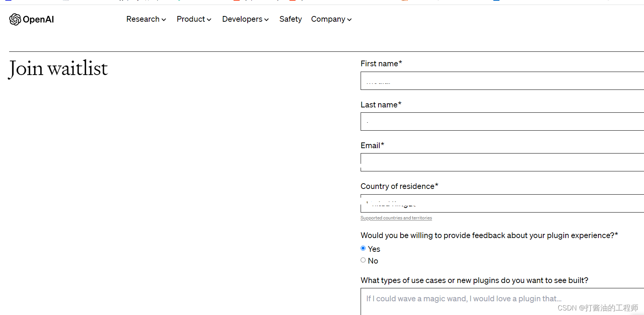Click the Yes option label
The height and width of the screenshot is (315, 644).
(x=374, y=249)
